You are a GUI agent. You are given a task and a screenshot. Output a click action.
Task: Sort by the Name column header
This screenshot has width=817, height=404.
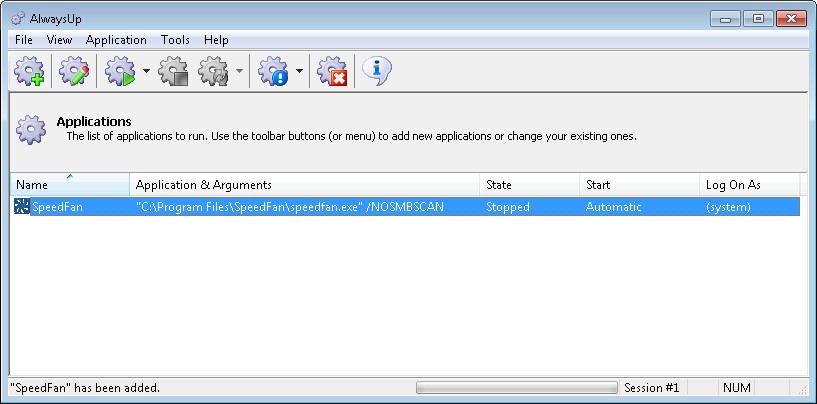(70, 185)
